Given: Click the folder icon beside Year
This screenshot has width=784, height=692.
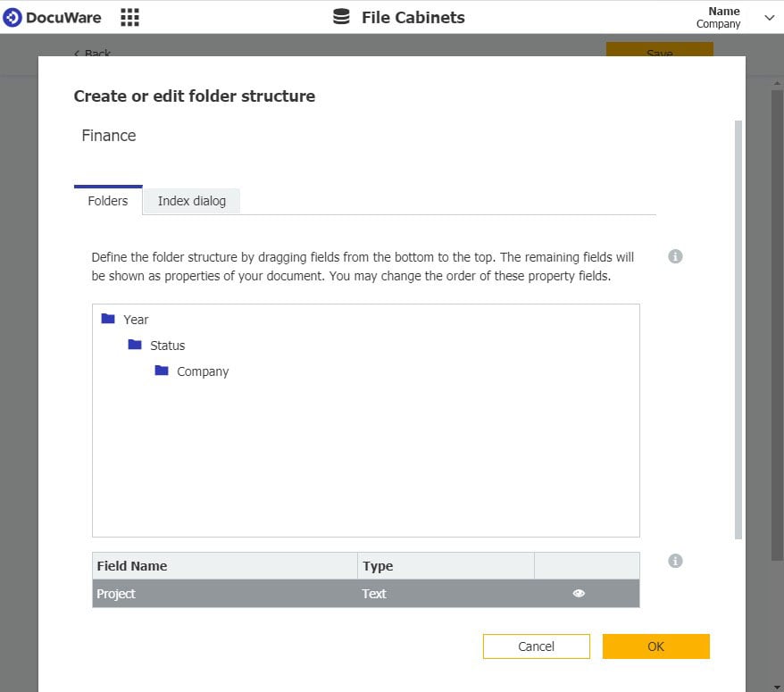Looking at the screenshot, I should tap(109, 319).
